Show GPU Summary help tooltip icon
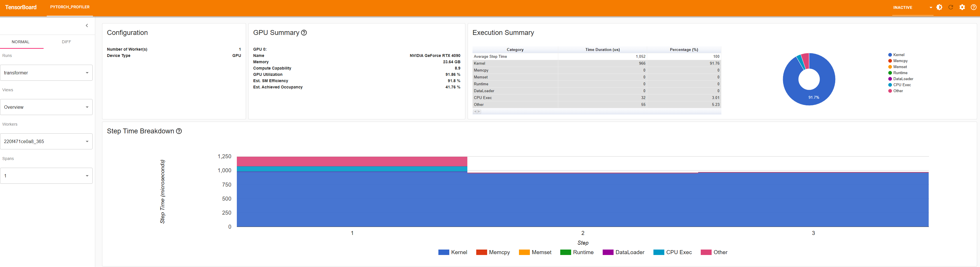The image size is (980, 267). tap(304, 33)
